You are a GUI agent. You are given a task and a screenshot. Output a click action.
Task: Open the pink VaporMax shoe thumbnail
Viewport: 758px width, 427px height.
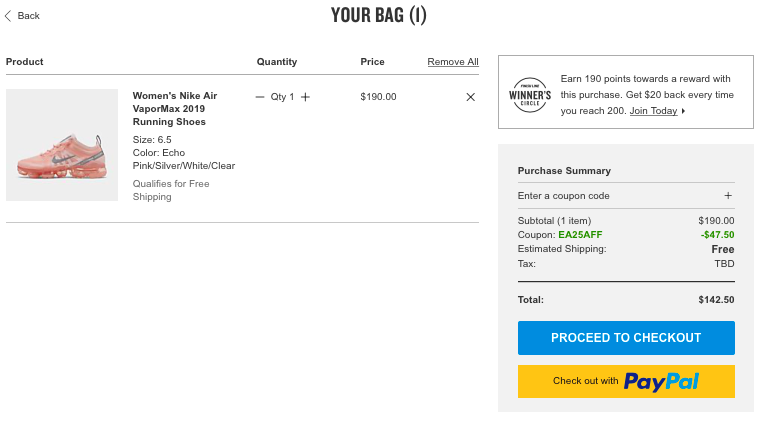(62, 145)
